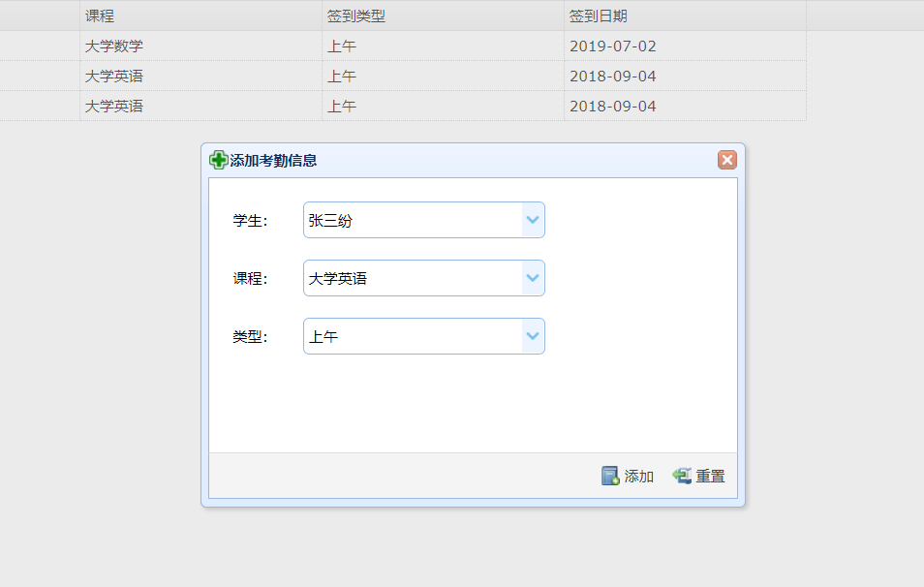
Task: Click the green arrow icon beside 重置
Action: tap(682, 476)
